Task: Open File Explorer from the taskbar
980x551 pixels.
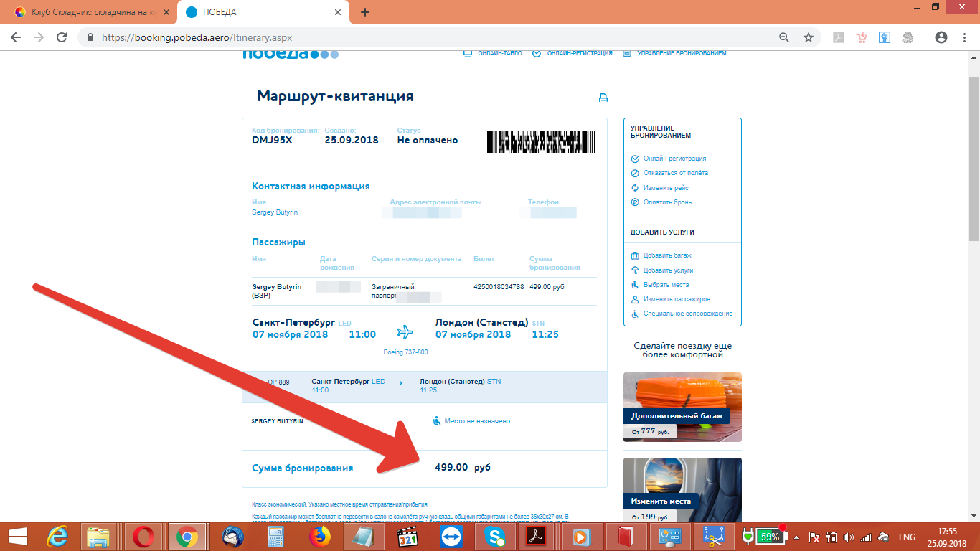Action: [98, 537]
